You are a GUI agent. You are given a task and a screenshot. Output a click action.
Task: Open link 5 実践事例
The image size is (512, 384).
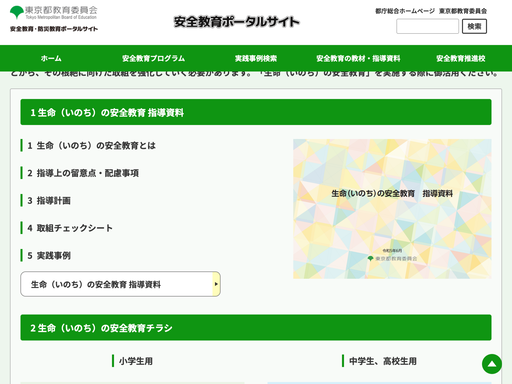49,256
